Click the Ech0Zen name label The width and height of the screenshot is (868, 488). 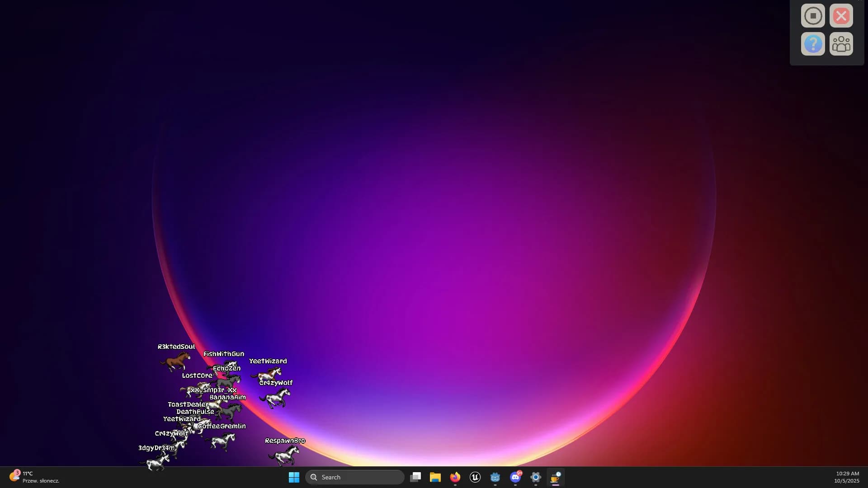pos(227,368)
